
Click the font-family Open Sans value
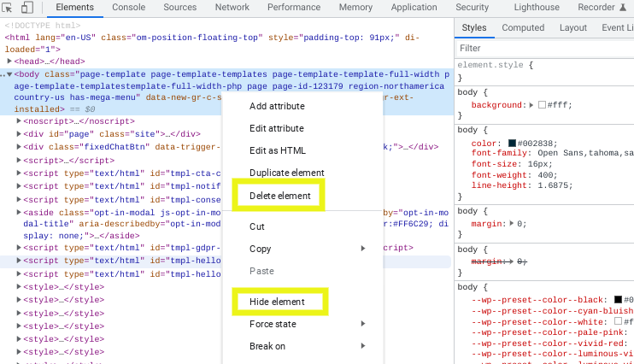coord(585,153)
